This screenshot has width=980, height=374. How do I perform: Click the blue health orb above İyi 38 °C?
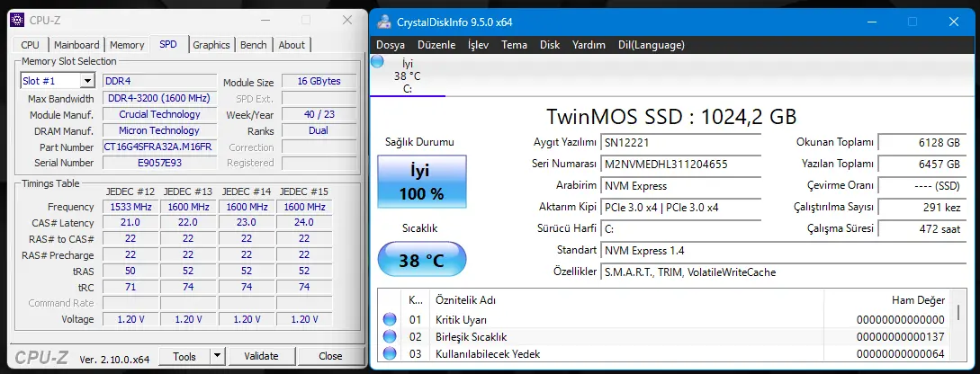(x=377, y=61)
